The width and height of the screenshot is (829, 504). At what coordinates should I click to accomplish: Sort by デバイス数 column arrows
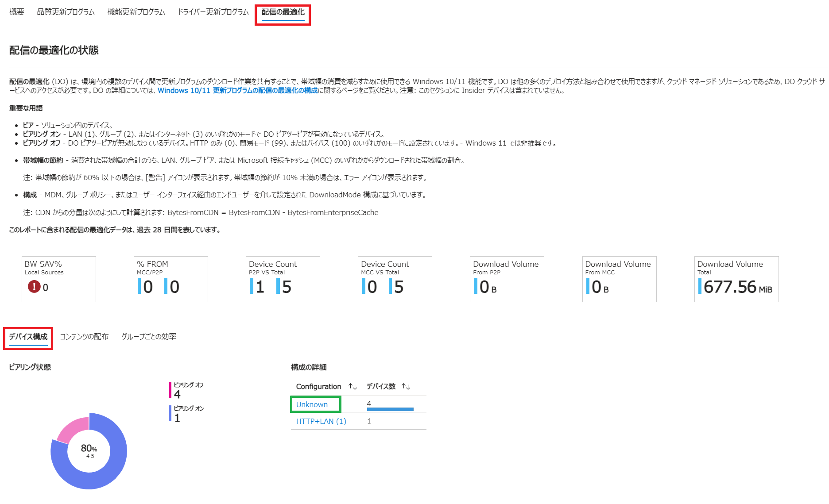(x=406, y=386)
